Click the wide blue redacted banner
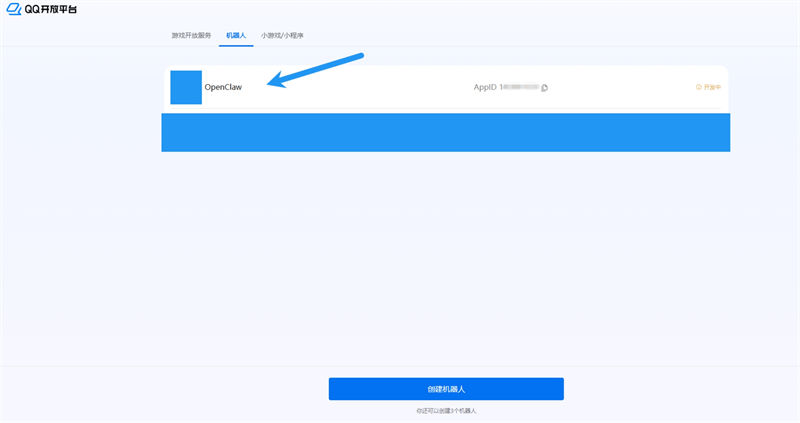The image size is (800, 423). coord(445,132)
